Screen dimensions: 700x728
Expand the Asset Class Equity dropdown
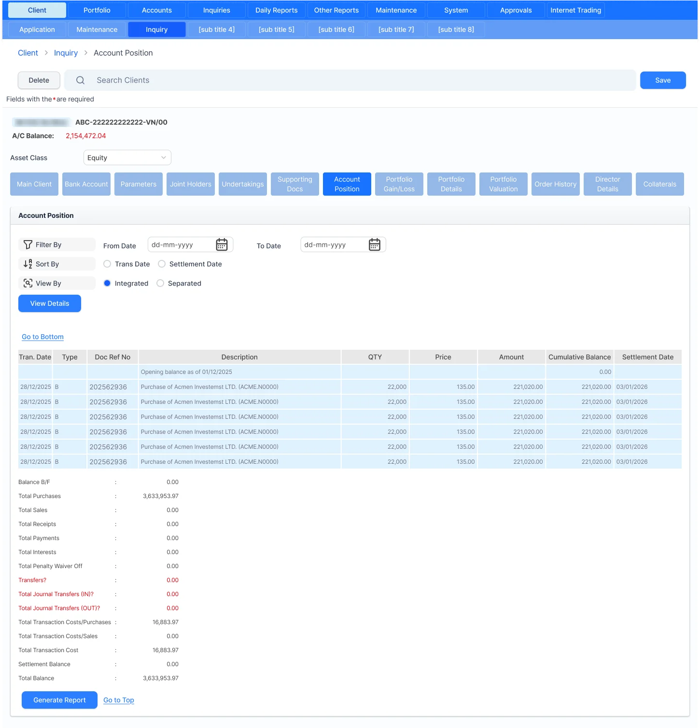127,157
